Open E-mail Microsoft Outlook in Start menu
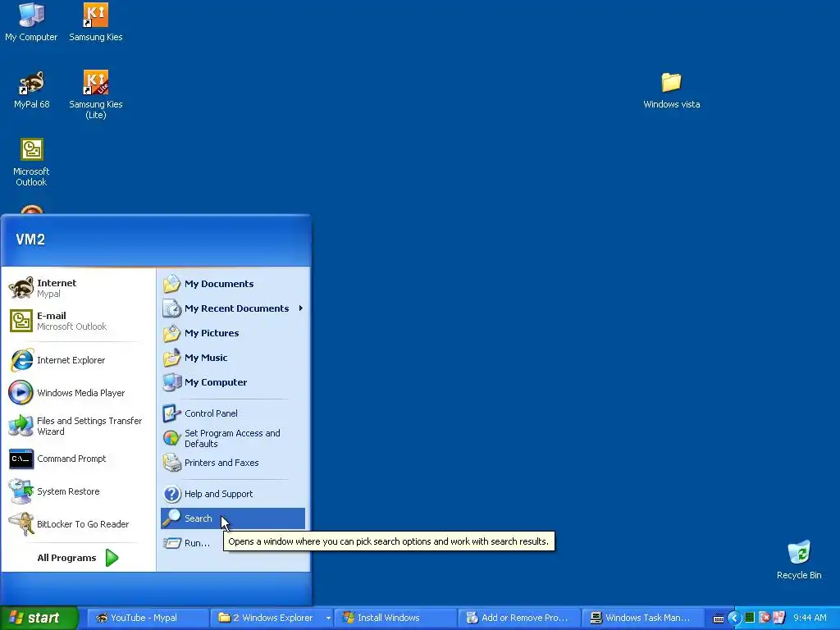 78,321
